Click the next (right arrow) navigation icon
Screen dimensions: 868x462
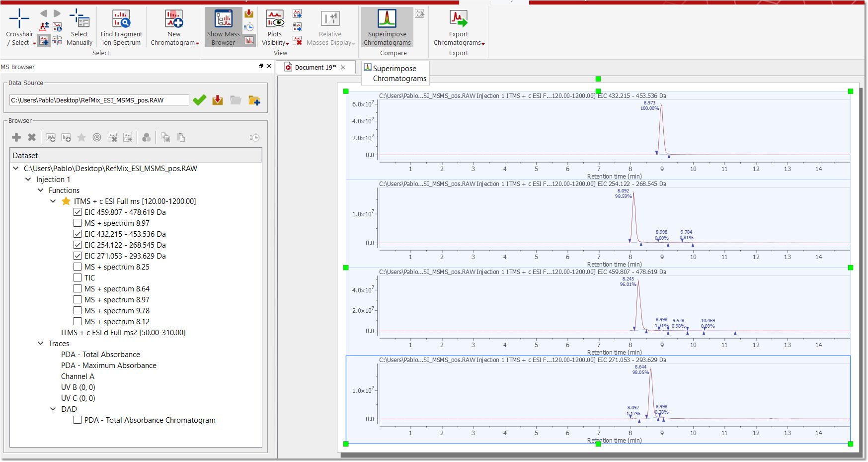[57, 13]
